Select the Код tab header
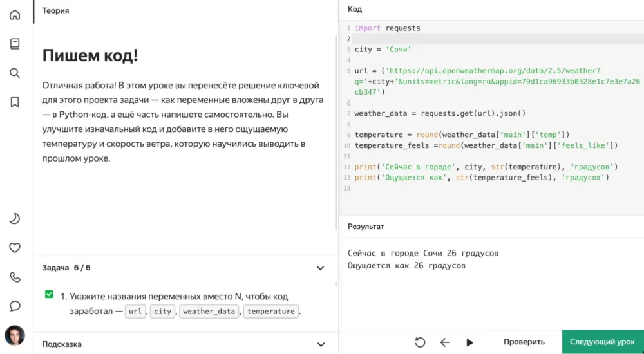 [355, 9]
